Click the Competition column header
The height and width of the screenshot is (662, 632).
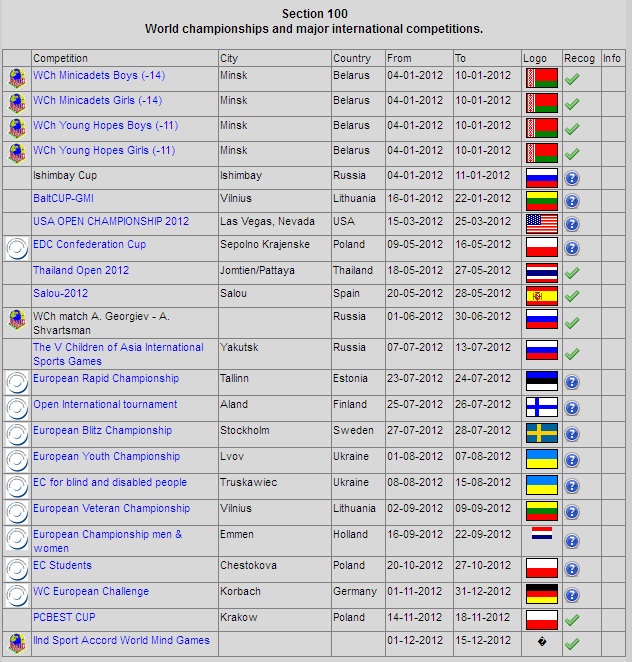[60, 58]
